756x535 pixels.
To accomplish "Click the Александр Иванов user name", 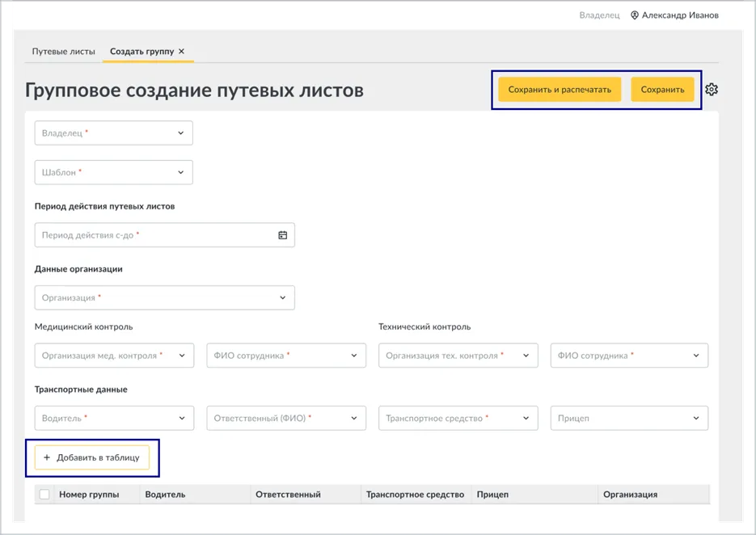I will [x=680, y=15].
